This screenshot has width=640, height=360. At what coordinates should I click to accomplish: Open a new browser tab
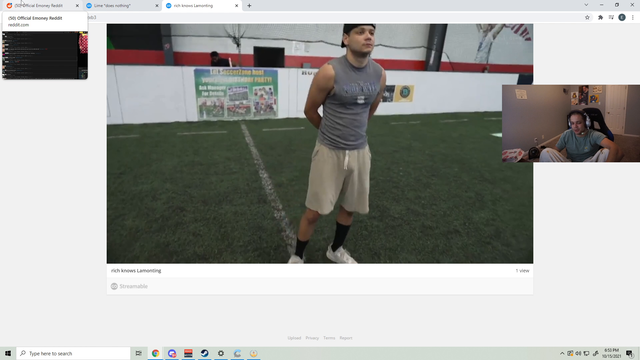[249, 6]
